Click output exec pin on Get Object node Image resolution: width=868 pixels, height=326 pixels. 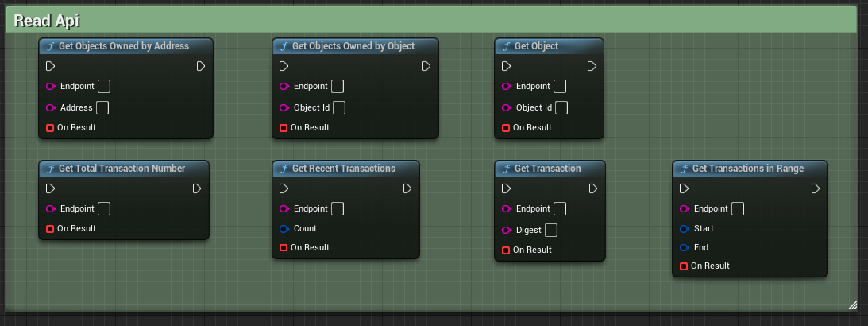pyautogui.click(x=592, y=66)
